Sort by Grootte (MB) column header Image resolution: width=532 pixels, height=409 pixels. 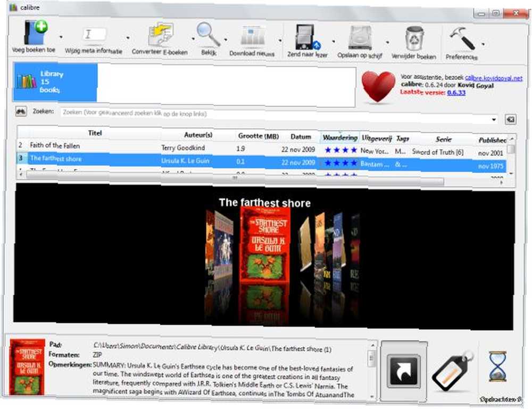tap(258, 136)
